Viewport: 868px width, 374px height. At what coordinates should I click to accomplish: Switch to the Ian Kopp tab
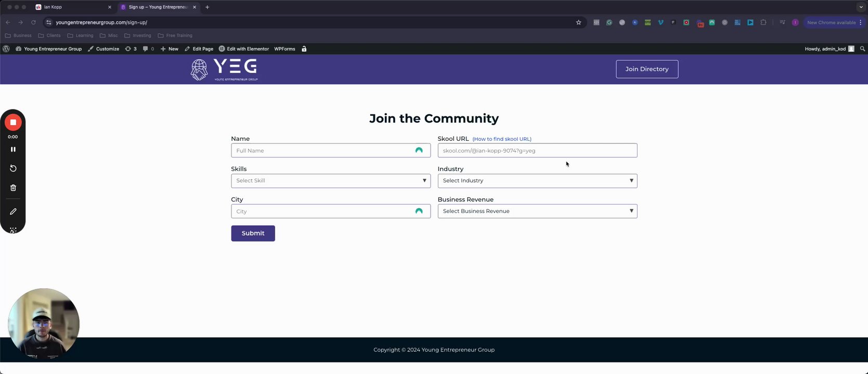click(x=74, y=7)
